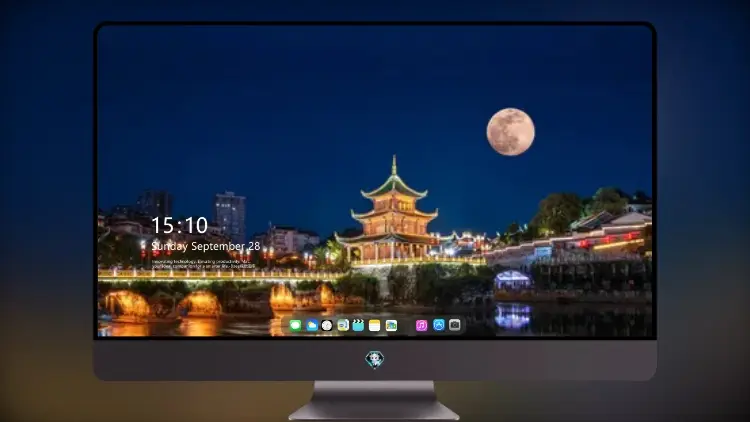
Task: Open the blue App Store icon in dock
Action: (x=439, y=325)
